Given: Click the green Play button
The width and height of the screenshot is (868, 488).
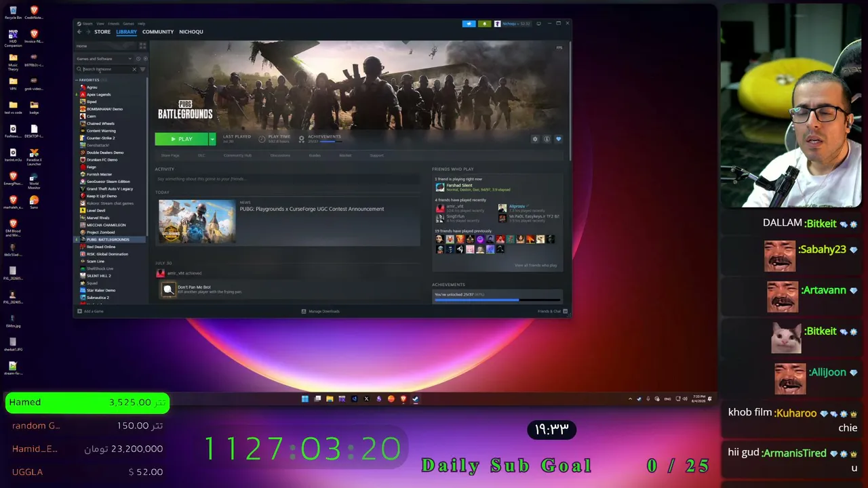Looking at the screenshot, I should pyautogui.click(x=181, y=139).
